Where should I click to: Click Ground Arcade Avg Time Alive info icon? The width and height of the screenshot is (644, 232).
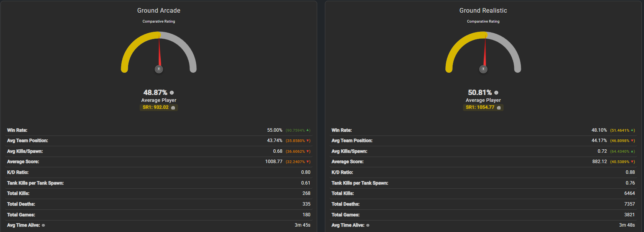43,225
